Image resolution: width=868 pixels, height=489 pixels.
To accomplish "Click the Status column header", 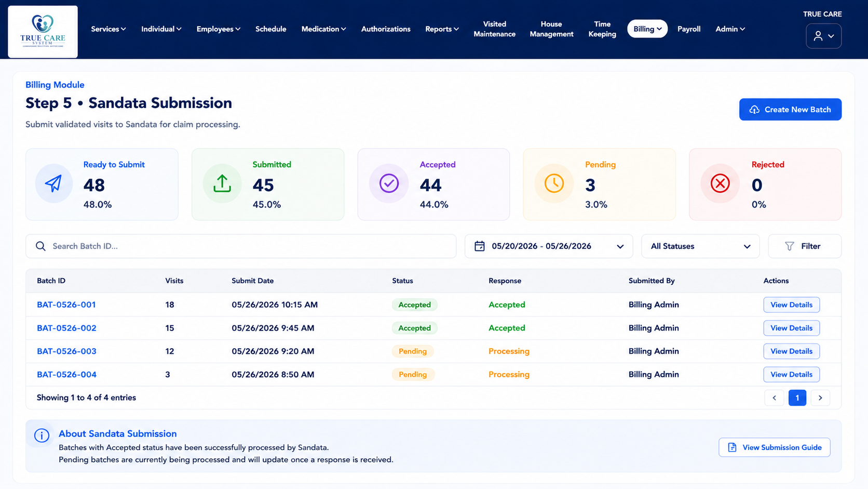I will (x=402, y=281).
